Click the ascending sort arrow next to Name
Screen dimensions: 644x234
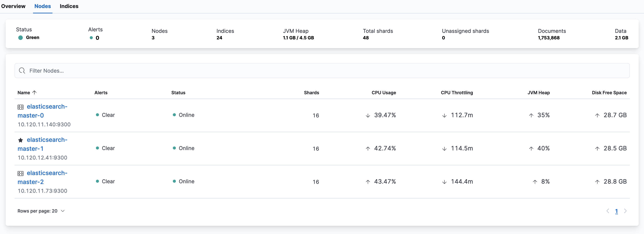pos(35,93)
